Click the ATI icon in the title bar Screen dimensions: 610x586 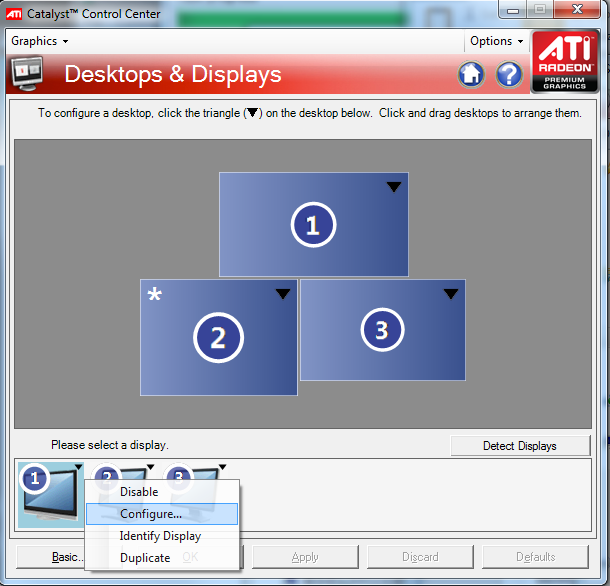tap(14, 14)
